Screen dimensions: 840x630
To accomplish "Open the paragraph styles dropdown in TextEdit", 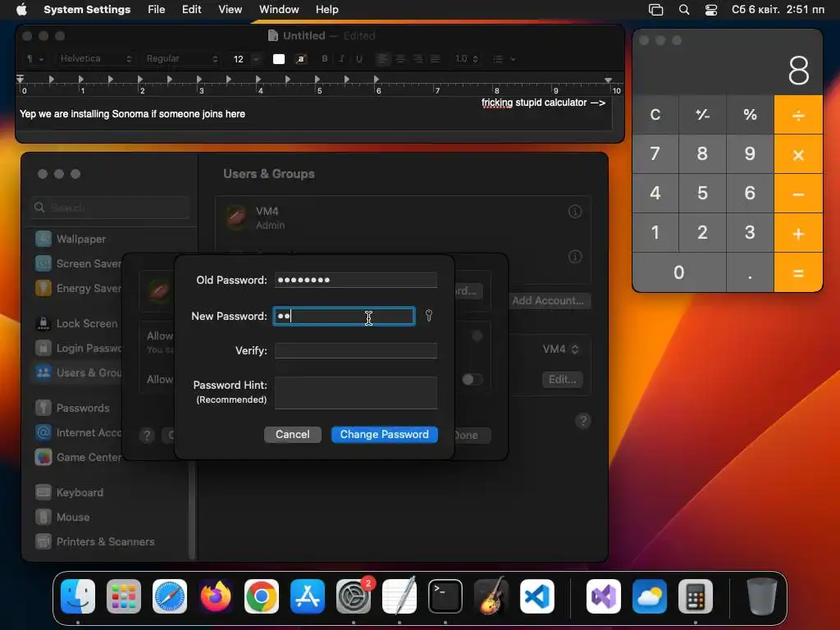I will click(x=34, y=59).
